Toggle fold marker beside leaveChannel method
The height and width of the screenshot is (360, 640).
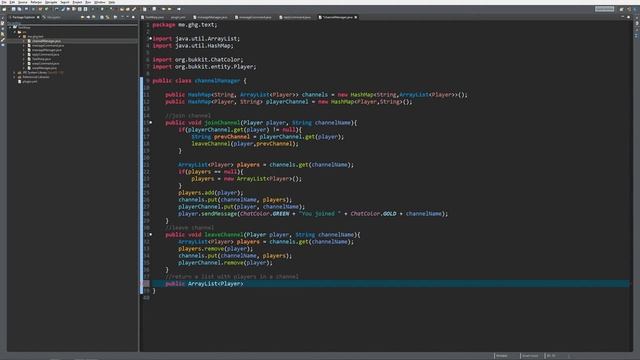pos(151,235)
